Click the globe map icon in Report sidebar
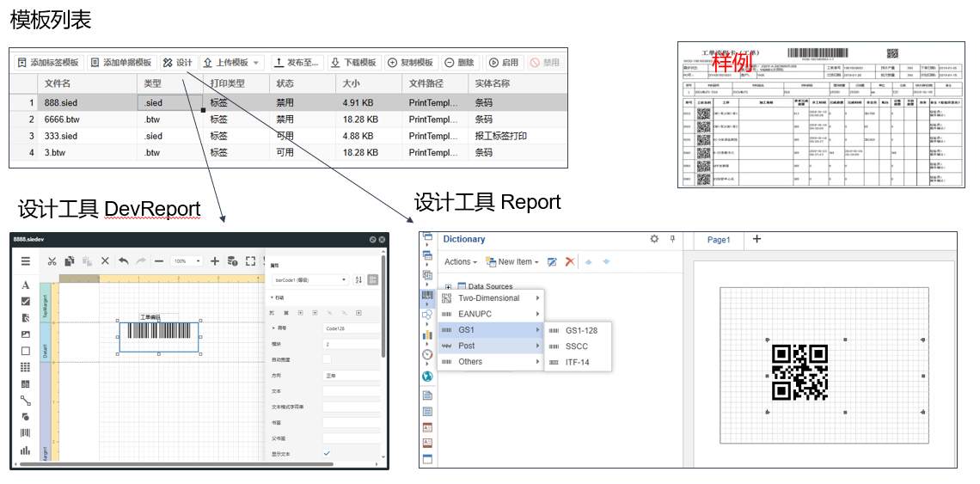This screenshot has width=980, height=484. [427, 376]
